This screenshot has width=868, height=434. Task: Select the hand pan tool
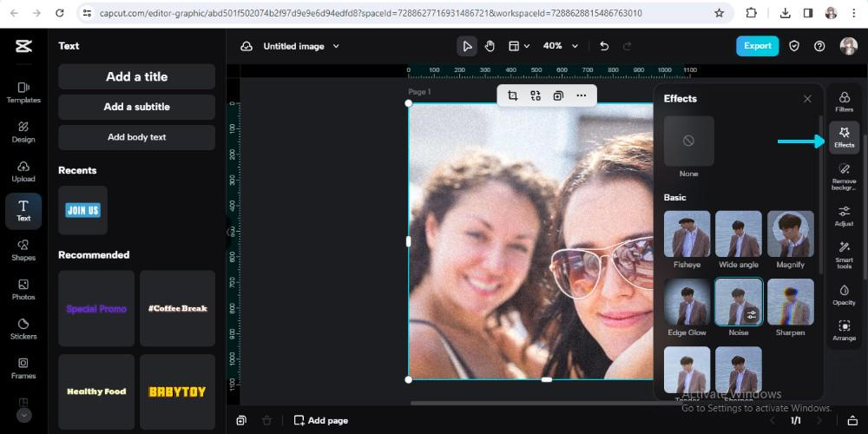(490, 47)
